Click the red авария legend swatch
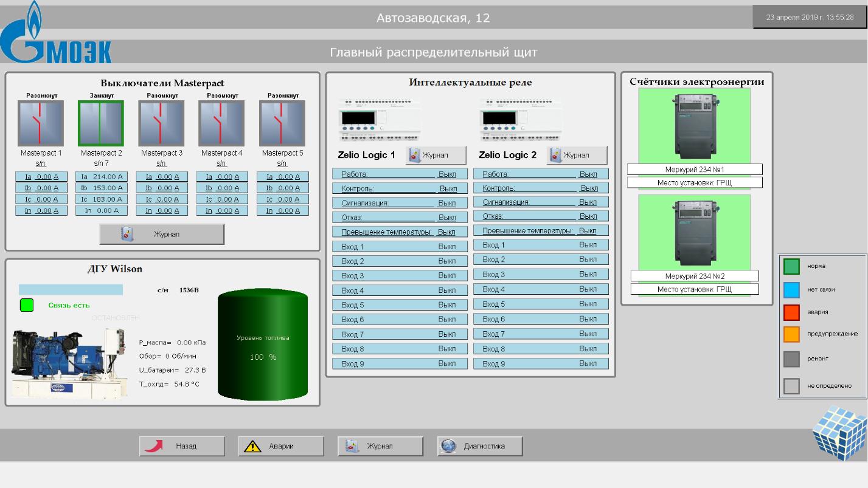Viewport: 868px width, 488px height. click(x=791, y=312)
